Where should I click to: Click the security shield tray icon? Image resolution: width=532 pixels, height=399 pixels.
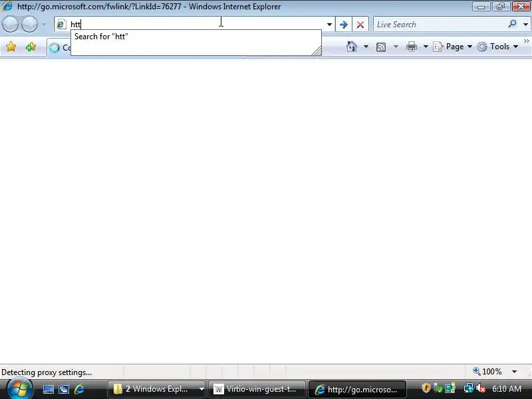click(426, 388)
